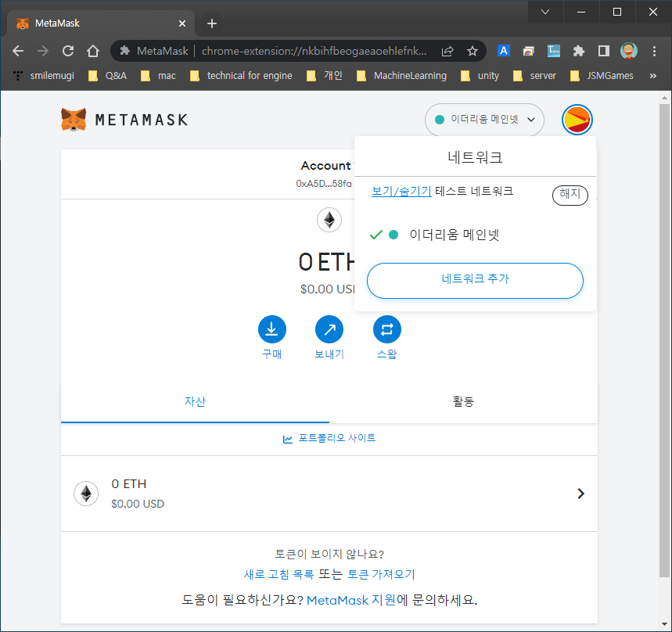
Task: Close the MetaMask browser tab
Action: pyautogui.click(x=182, y=23)
